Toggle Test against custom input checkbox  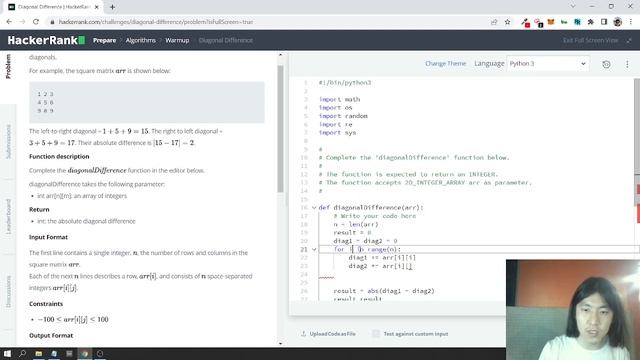(376, 334)
